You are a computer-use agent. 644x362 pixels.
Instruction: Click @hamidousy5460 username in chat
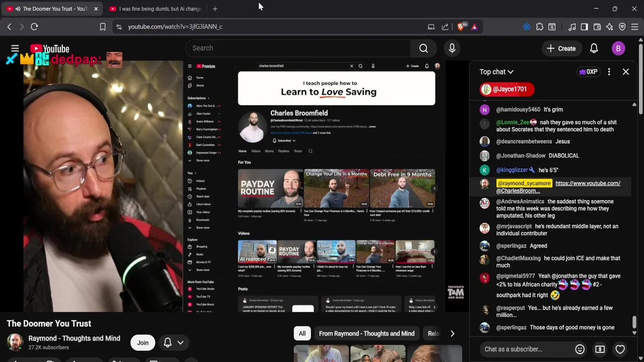[518, 110]
